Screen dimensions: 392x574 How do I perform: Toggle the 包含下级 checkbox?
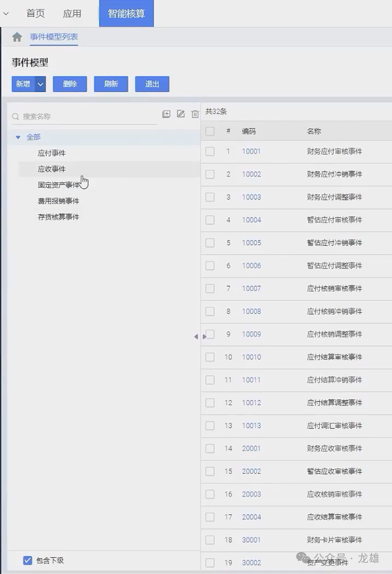pyautogui.click(x=28, y=560)
